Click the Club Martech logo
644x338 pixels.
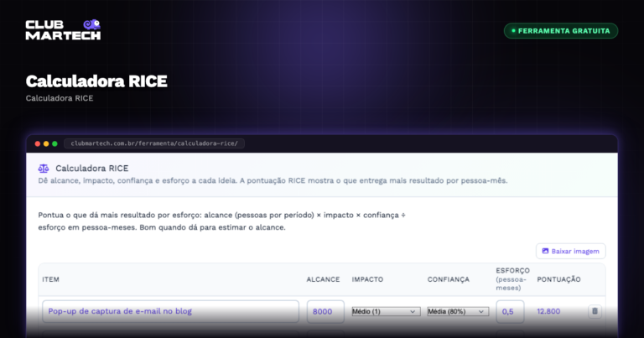tap(63, 29)
